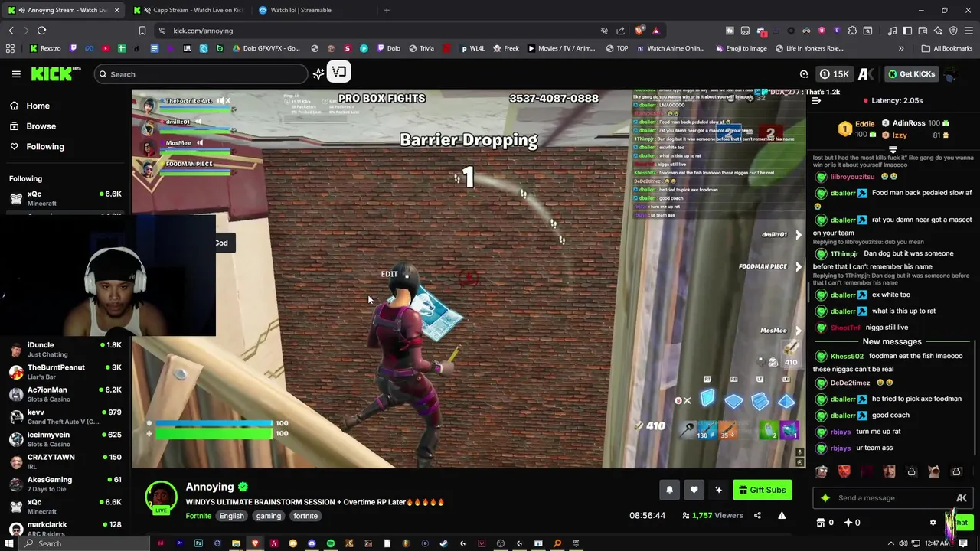The width and height of the screenshot is (980, 551).
Task: Open Brave wallet icon in toolbar
Action: click(x=923, y=31)
